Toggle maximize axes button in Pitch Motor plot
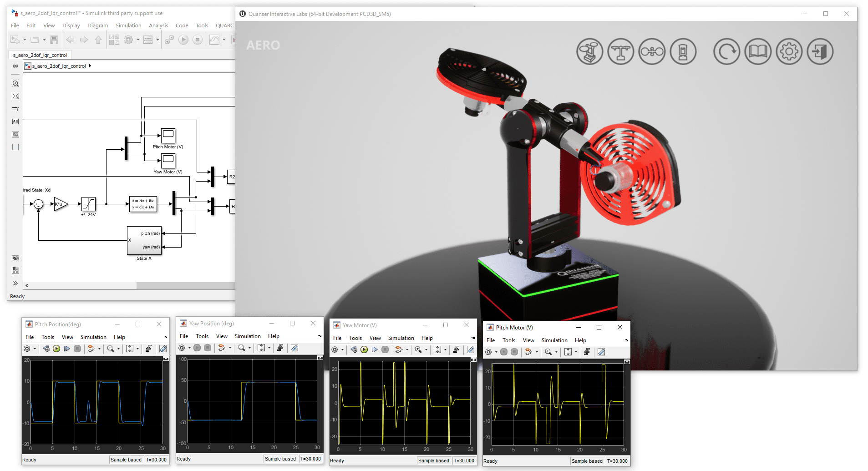 tap(627, 362)
